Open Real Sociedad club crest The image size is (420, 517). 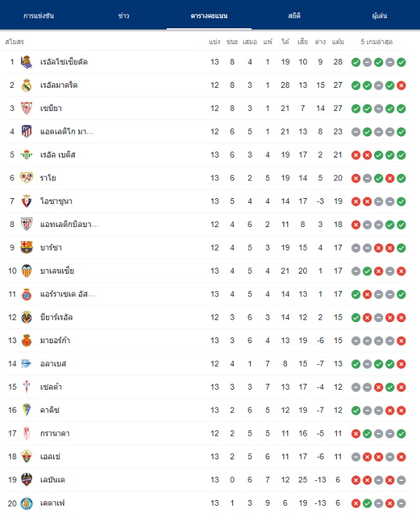coord(26,62)
